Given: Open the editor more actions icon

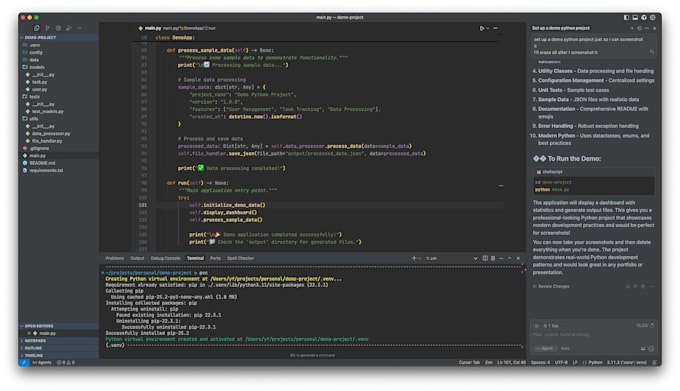Looking at the screenshot, I should 496,28.
